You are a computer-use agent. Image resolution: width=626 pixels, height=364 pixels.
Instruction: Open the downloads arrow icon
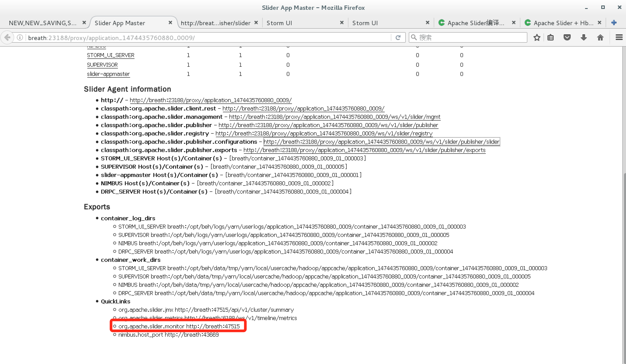pos(584,38)
